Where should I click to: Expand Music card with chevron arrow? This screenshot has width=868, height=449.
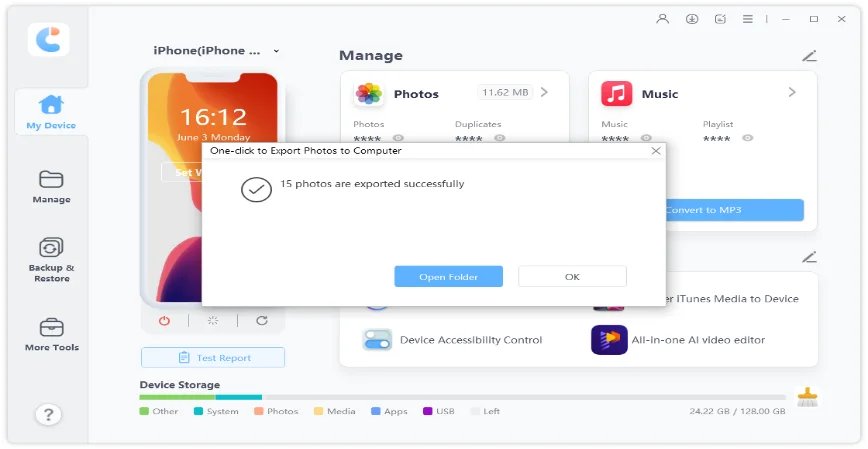pyautogui.click(x=792, y=92)
